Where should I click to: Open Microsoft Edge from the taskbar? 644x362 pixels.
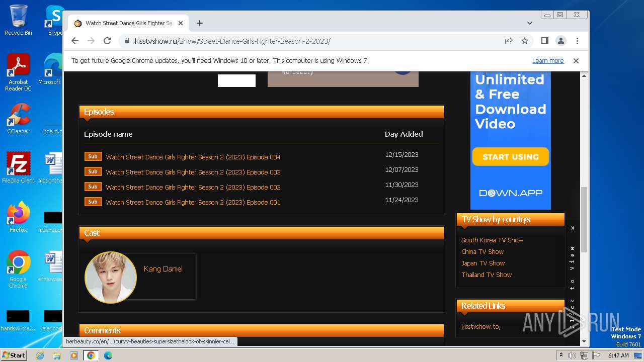[108, 355]
